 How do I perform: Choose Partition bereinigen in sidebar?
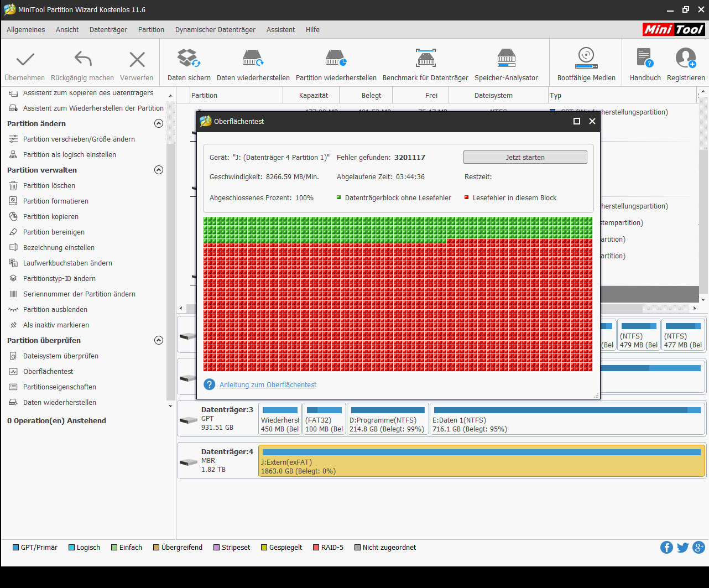[x=54, y=232]
